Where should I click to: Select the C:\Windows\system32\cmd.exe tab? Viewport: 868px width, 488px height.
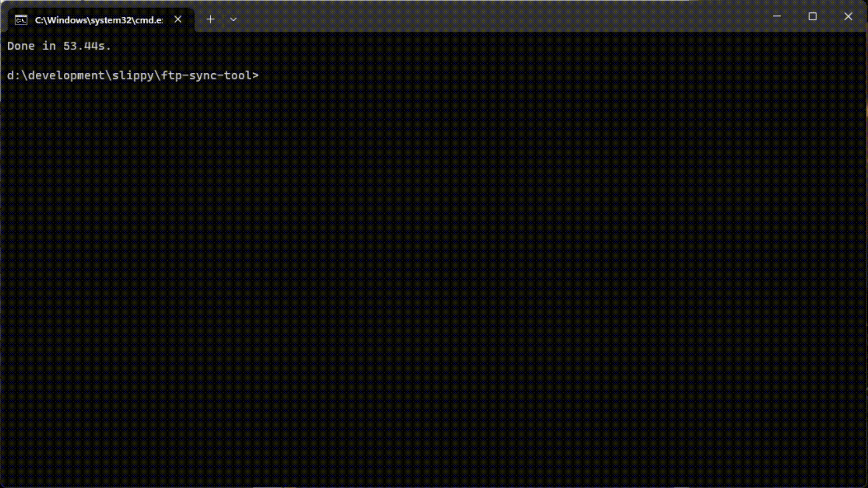coord(99,20)
